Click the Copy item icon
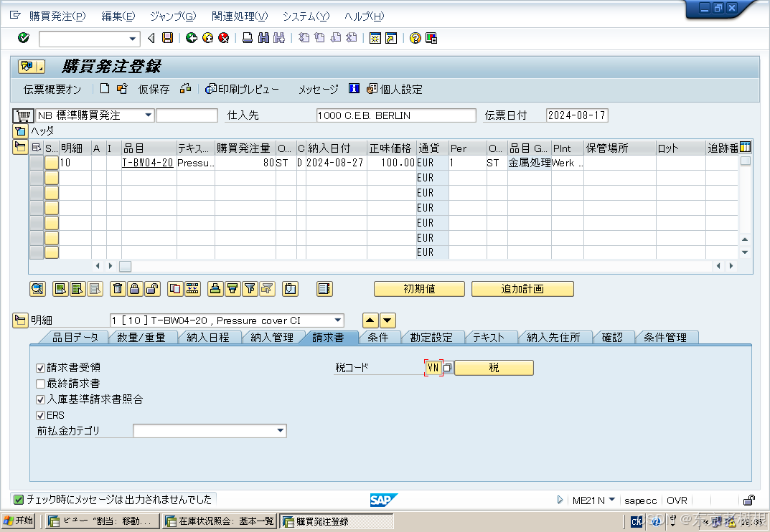Screen dimensions: 770x532 (x=175, y=288)
